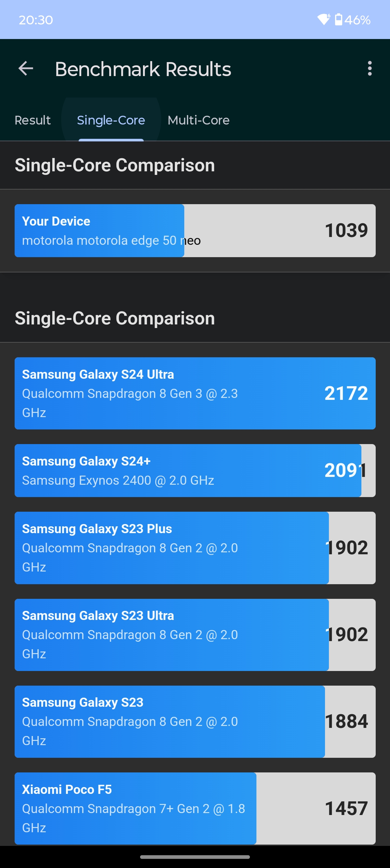
Task: Switch to the Result tab
Action: [x=33, y=120]
